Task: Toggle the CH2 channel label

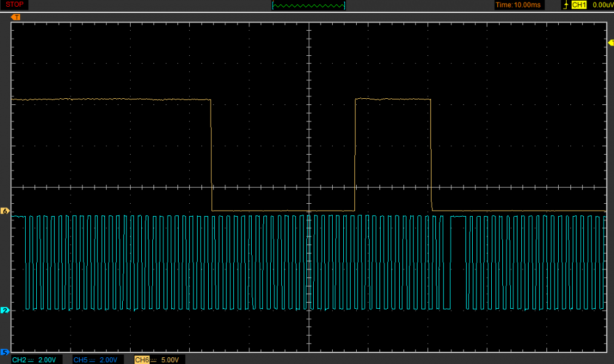Action: pos(18,359)
